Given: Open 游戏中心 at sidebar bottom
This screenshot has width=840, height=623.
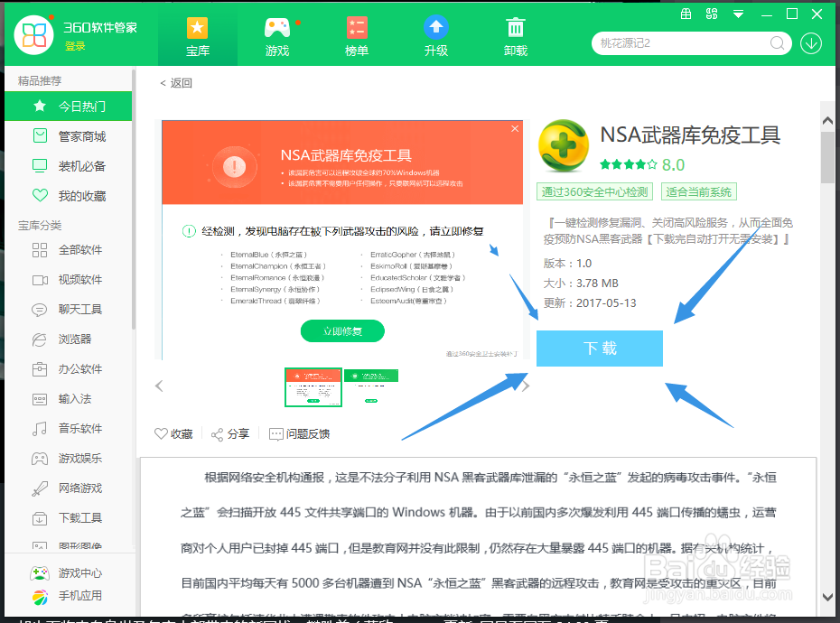Looking at the screenshot, I should coord(67,573).
